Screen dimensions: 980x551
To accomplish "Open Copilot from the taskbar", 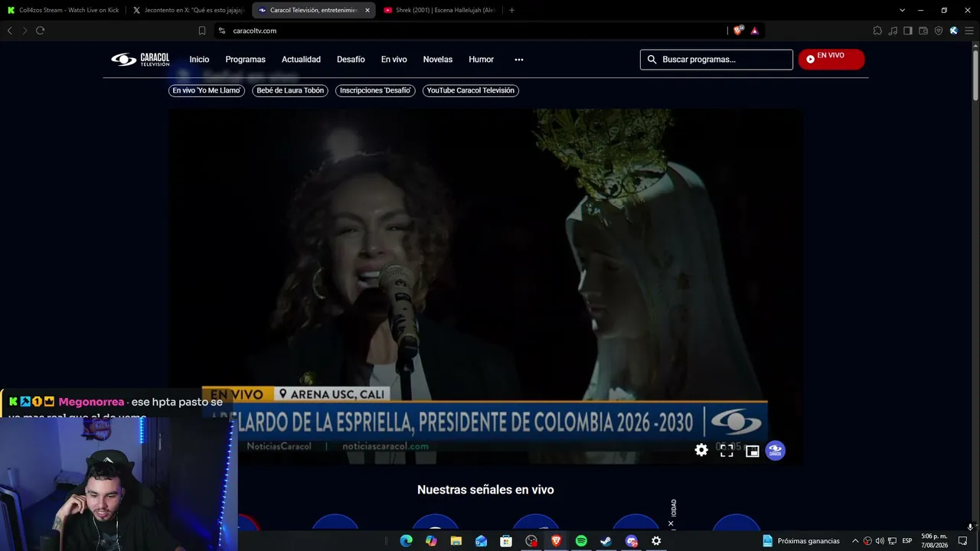I will [431, 541].
